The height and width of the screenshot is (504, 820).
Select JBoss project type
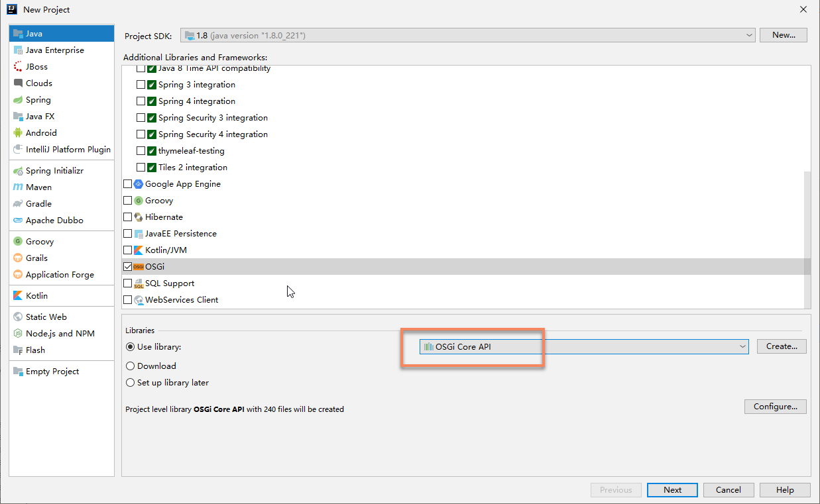coord(62,67)
